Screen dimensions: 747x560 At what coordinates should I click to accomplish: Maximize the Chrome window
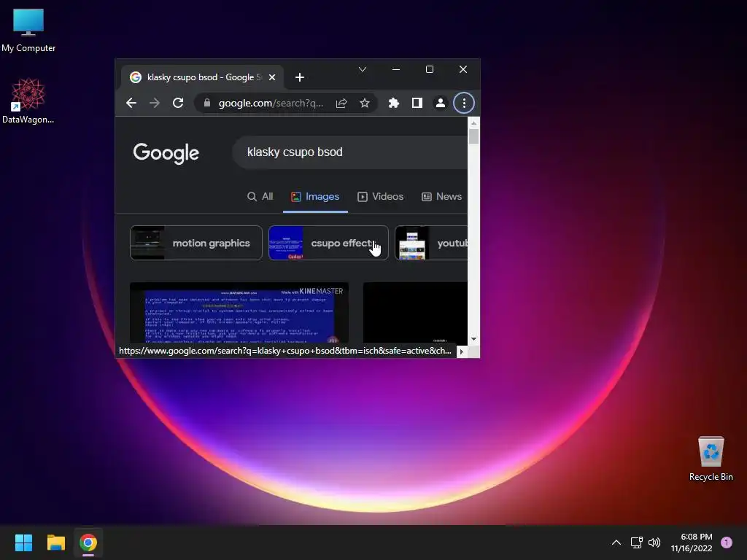pyautogui.click(x=429, y=69)
